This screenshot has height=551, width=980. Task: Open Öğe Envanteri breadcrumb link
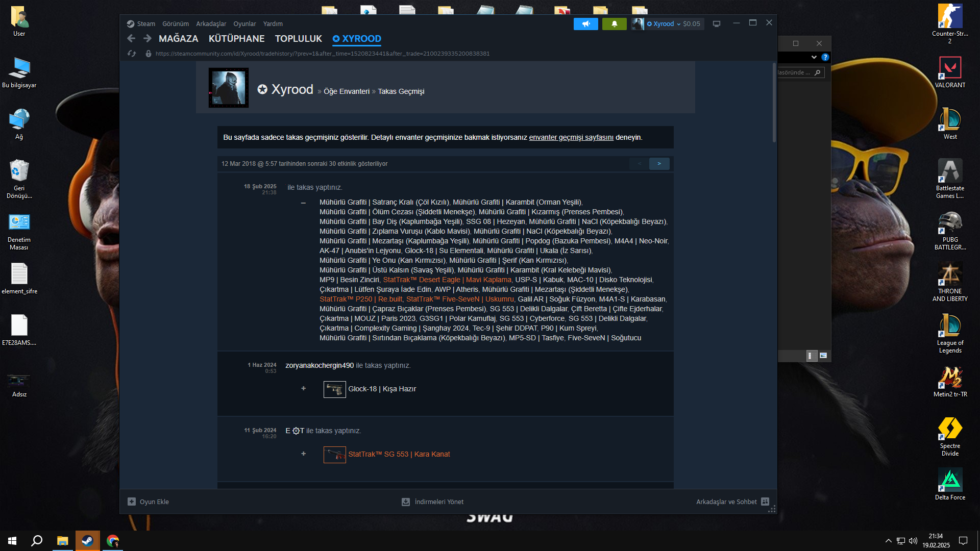coord(346,91)
